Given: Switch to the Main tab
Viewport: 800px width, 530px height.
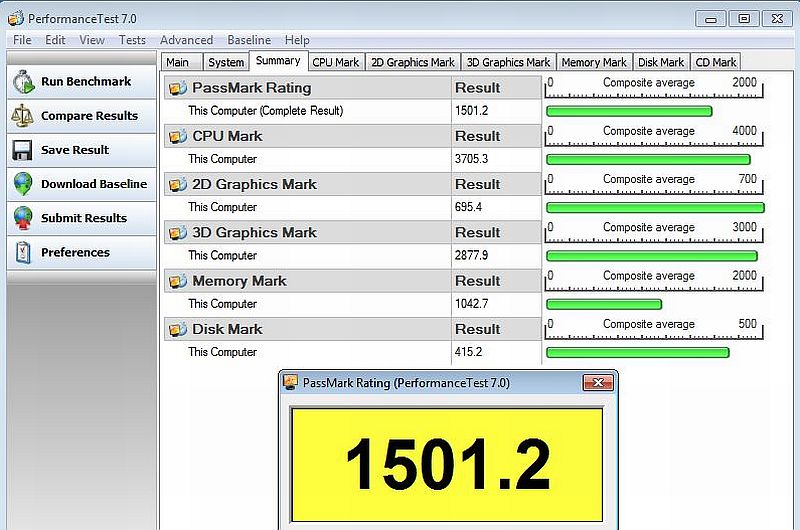Looking at the screenshot, I should (x=181, y=62).
